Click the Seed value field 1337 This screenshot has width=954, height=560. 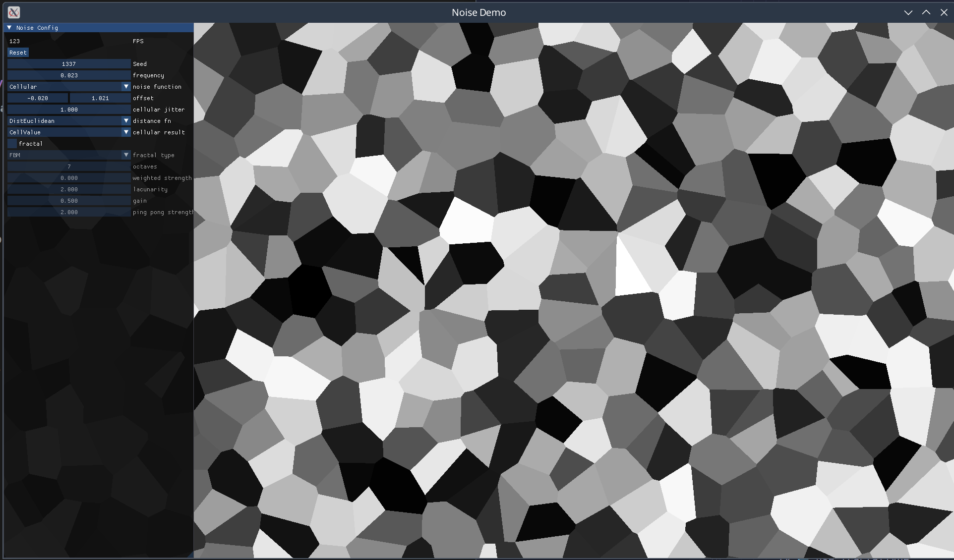tap(69, 64)
